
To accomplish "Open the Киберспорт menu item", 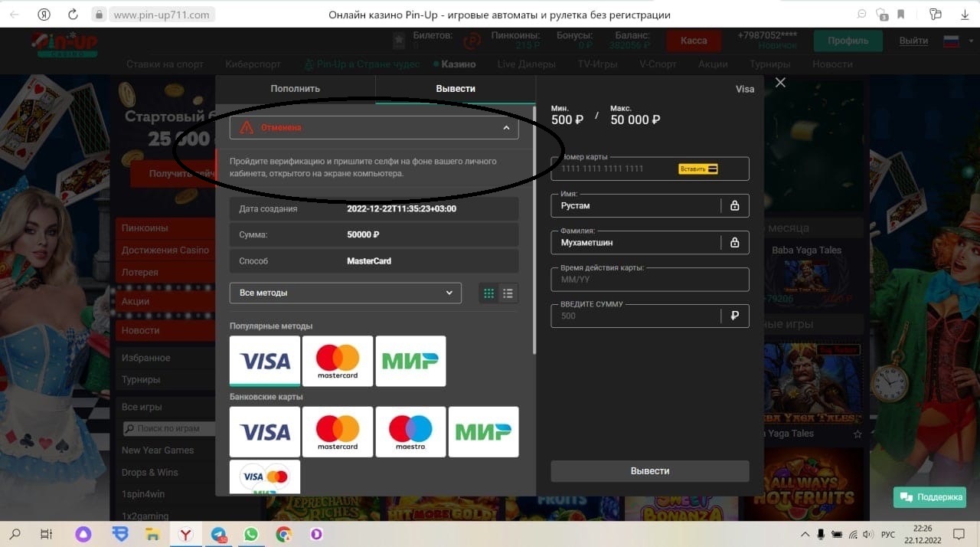I will tap(254, 64).
